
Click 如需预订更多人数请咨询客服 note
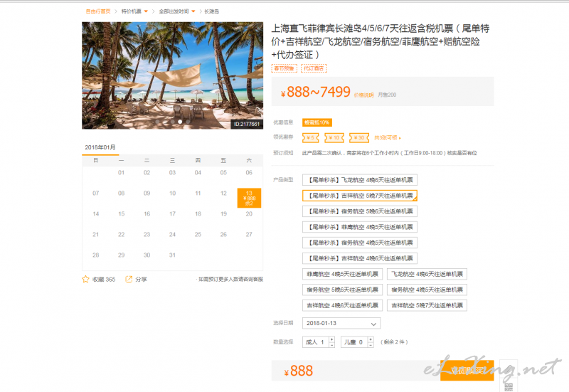click(230, 279)
